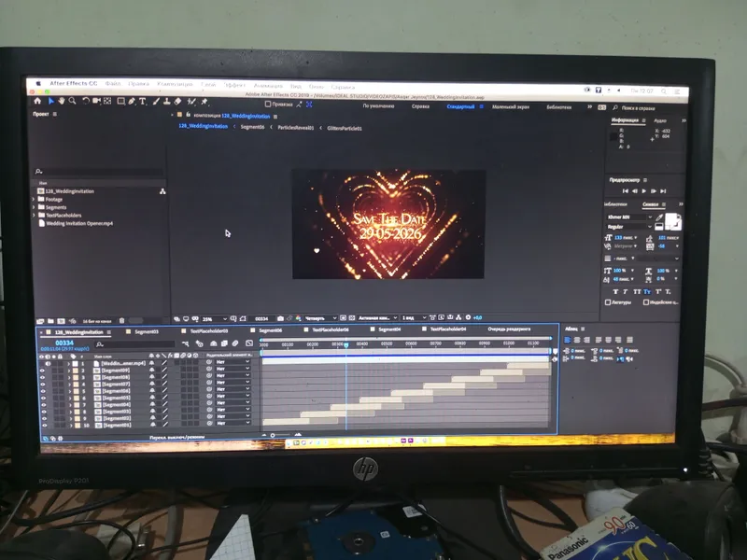Expand the Footage folder

point(35,199)
